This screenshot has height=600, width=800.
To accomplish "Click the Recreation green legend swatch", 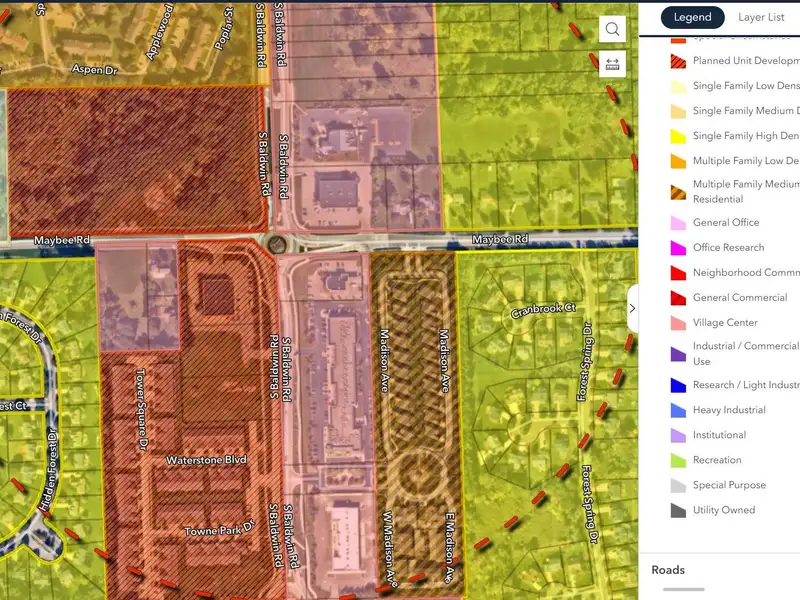I will pos(677,460).
